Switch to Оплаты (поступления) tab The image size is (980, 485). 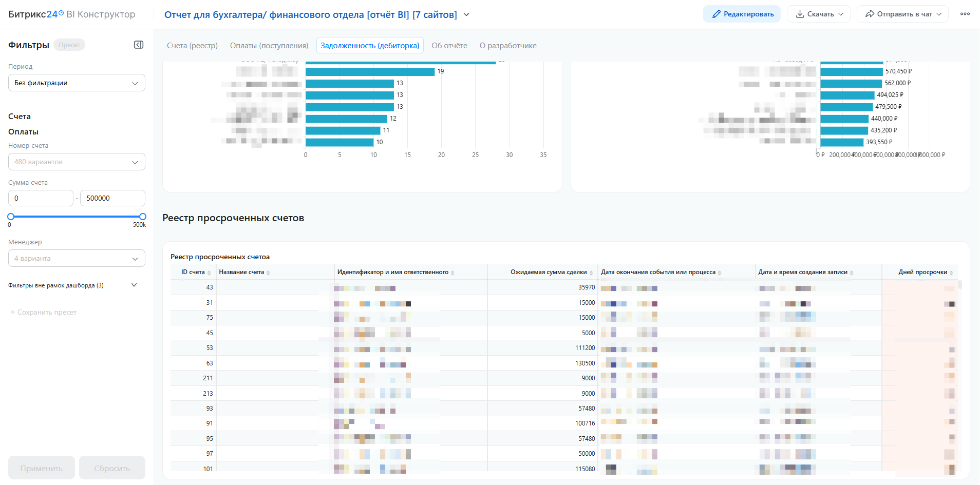click(x=269, y=46)
